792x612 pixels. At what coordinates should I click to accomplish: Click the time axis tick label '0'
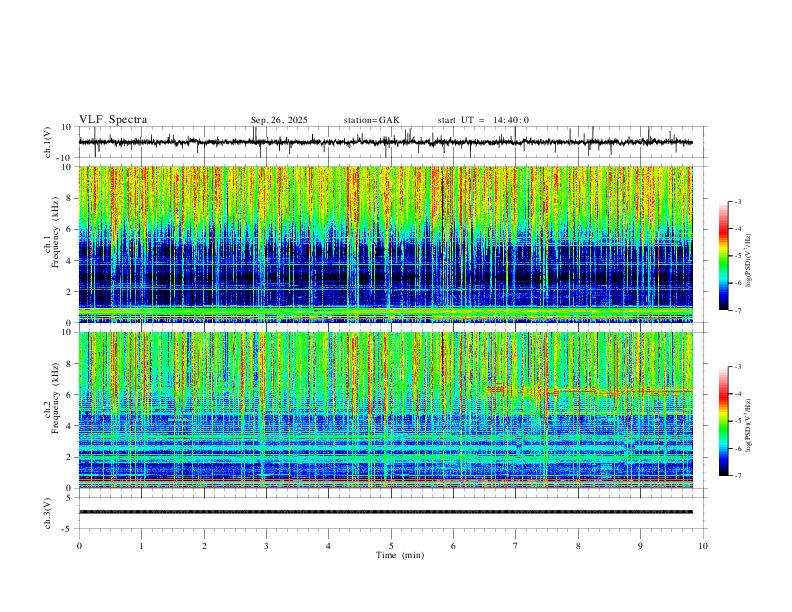pos(79,546)
